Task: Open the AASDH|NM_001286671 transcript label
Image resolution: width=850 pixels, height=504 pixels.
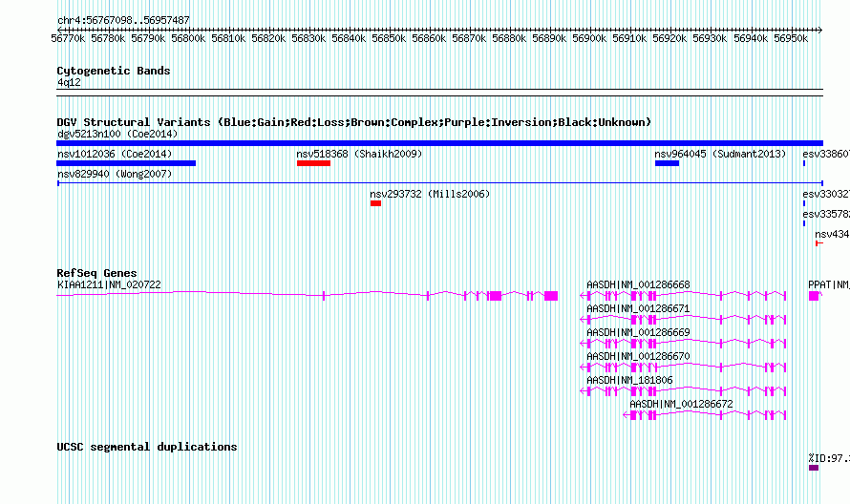Action: point(638,308)
